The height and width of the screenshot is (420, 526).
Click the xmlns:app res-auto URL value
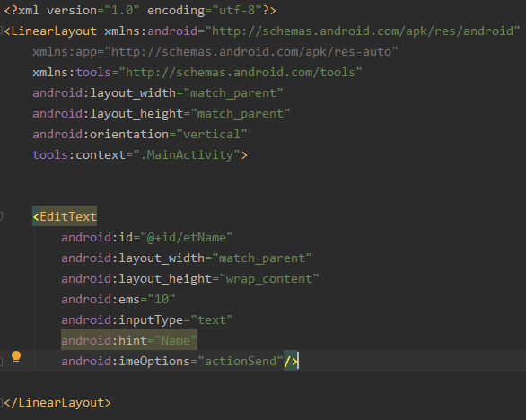(251, 52)
